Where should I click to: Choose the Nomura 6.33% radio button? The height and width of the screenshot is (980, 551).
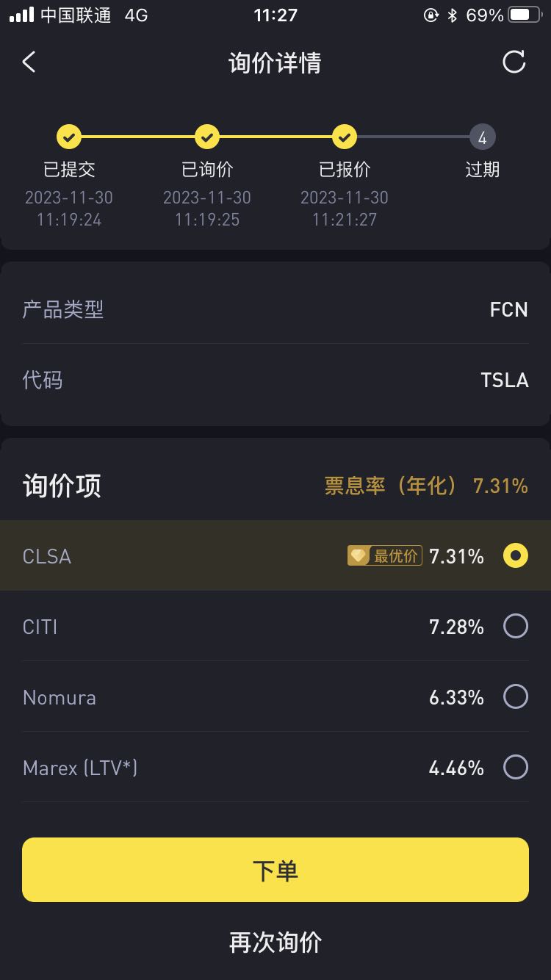(x=515, y=697)
